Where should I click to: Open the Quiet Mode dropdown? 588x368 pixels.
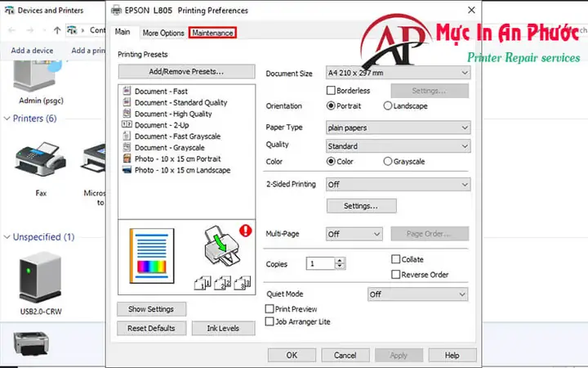point(418,294)
